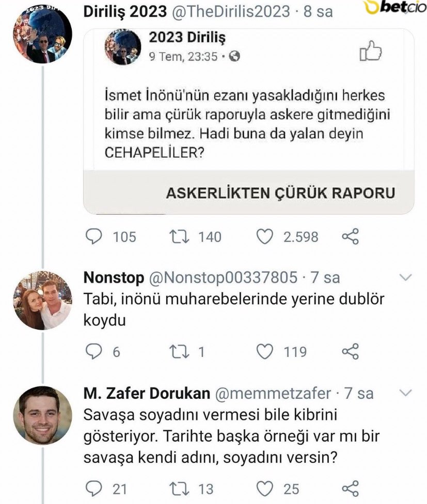
Task: Like the Diriliş 2023 tweet
Action: [x=265, y=237]
